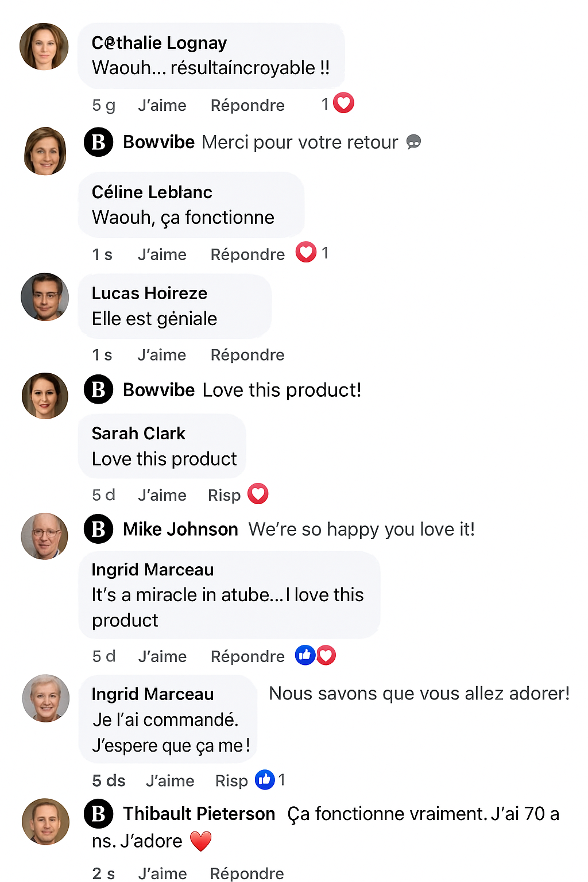
Task: Click the Mike Johnson name link
Action: click(x=180, y=529)
